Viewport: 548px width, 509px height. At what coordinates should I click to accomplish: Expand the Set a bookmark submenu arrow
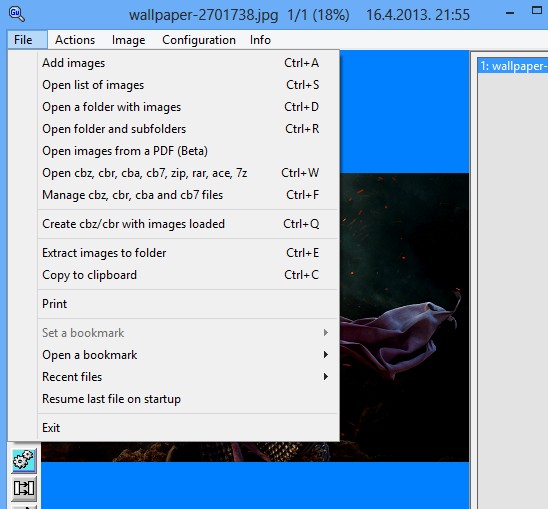326,332
